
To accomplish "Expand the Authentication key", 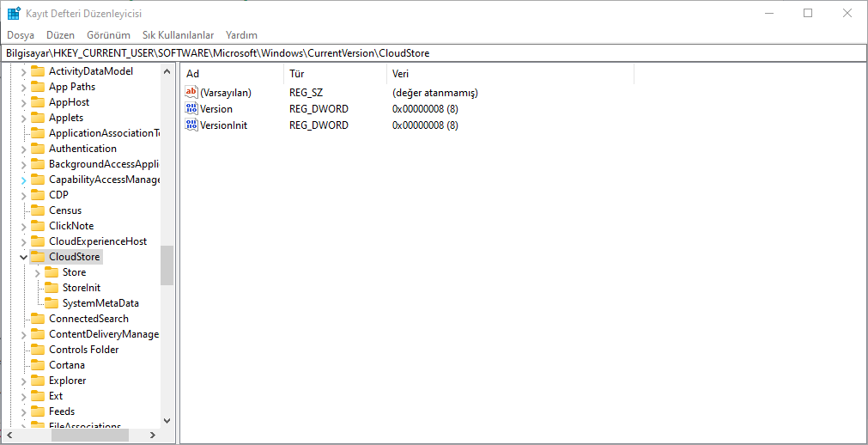I will (23, 149).
